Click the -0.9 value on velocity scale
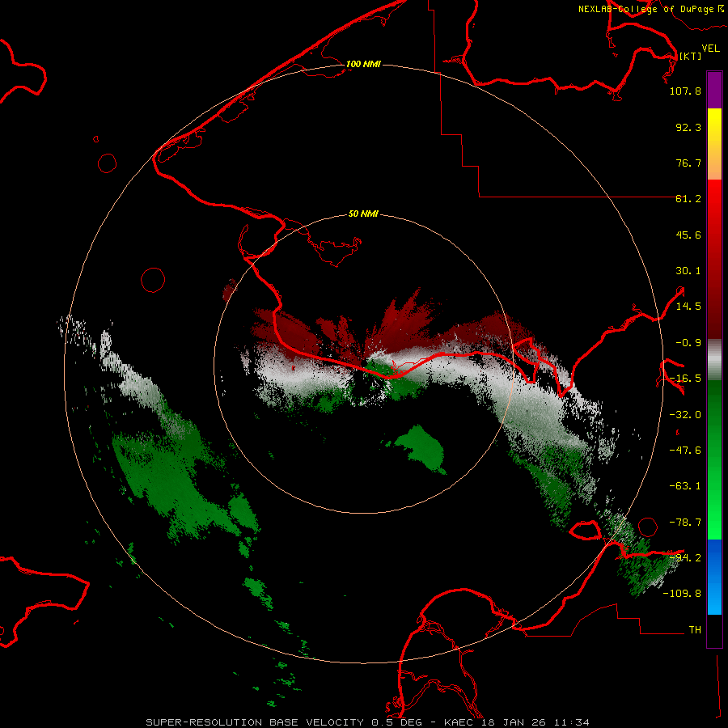728x728 pixels. tap(688, 343)
